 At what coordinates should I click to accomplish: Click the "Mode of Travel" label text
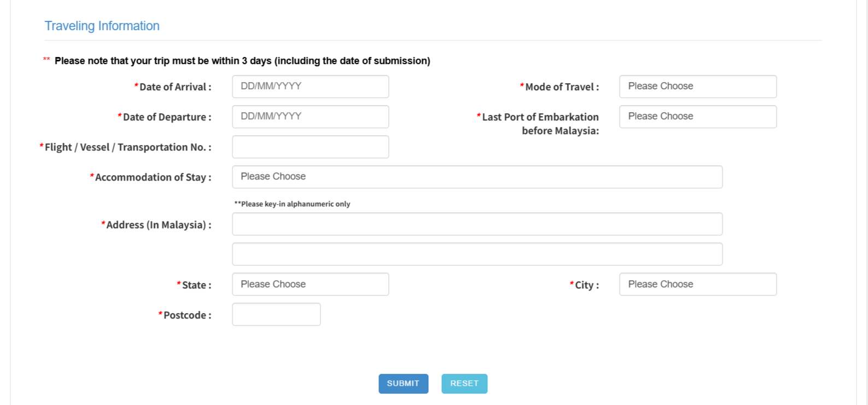click(x=562, y=87)
